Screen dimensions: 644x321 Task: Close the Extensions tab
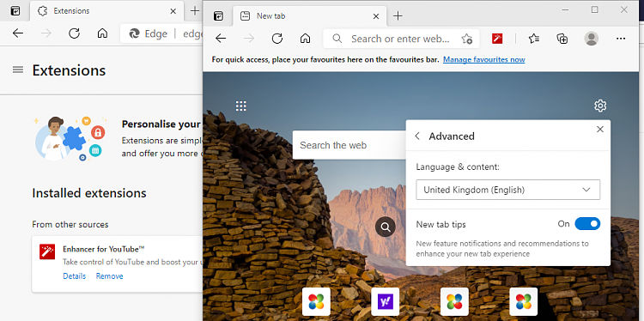(173, 11)
